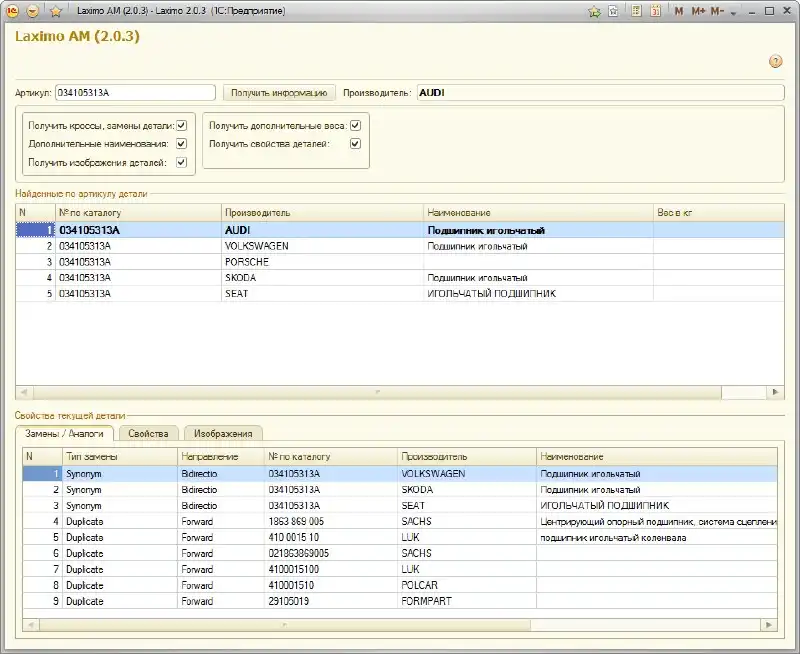
Task: Open the calendar icon in title bar
Action: (656, 11)
